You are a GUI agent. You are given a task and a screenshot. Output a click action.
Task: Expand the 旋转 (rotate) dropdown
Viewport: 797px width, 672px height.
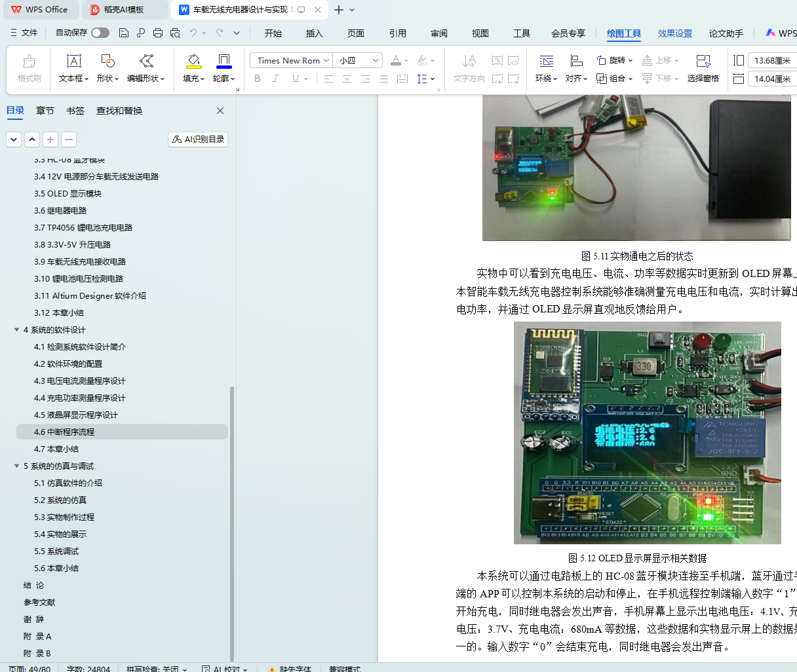(631, 60)
